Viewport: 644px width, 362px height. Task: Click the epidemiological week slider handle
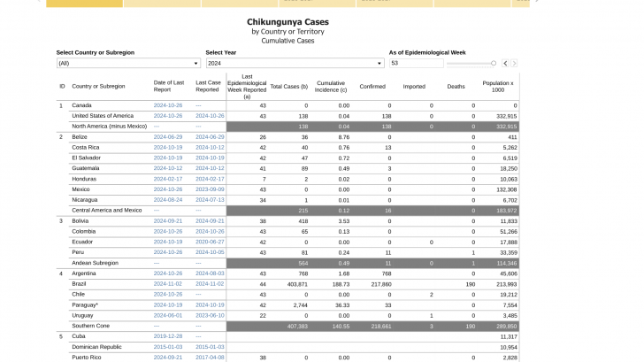tap(494, 64)
